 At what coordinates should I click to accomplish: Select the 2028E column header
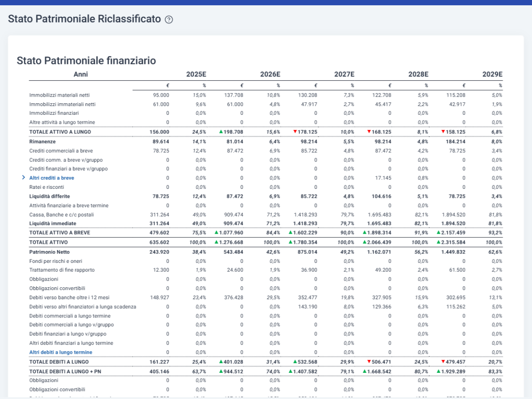click(x=418, y=74)
